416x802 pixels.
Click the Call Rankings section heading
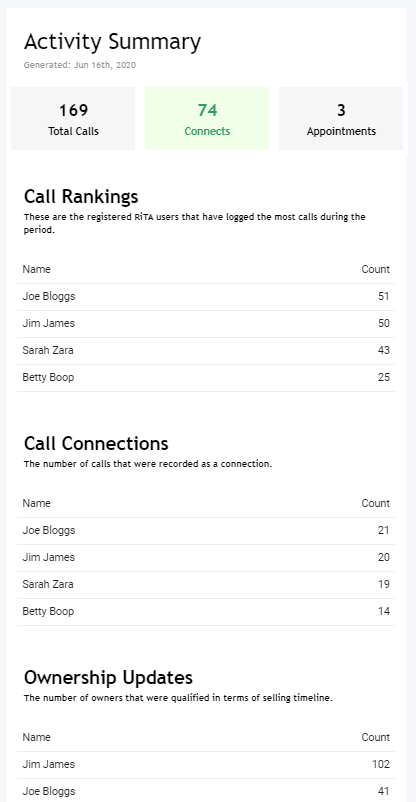[81, 196]
